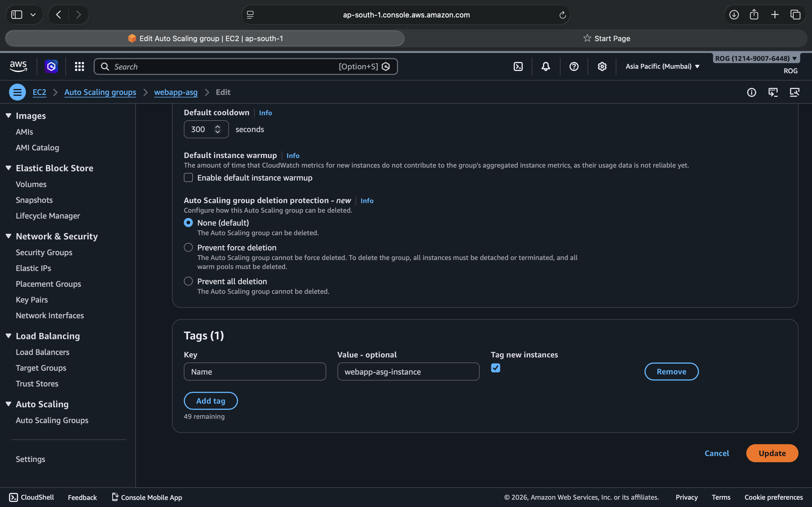The height and width of the screenshot is (507, 812).
Task: Click the Default cooldown stepper arrows
Action: point(217,129)
